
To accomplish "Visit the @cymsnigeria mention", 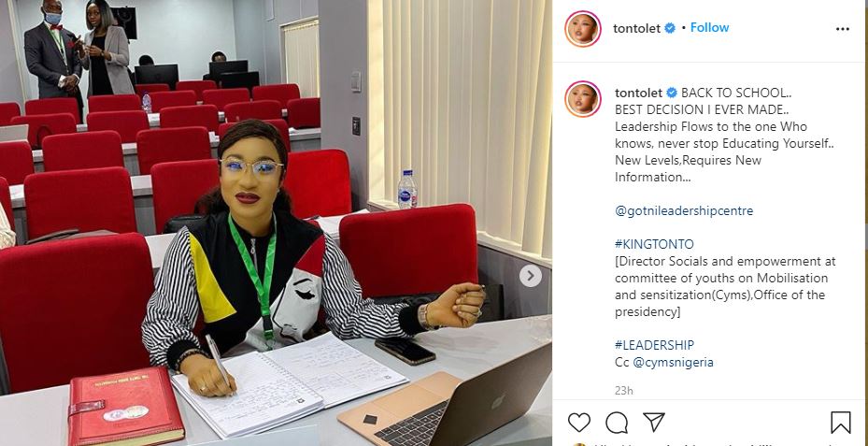I will tap(673, 363).
